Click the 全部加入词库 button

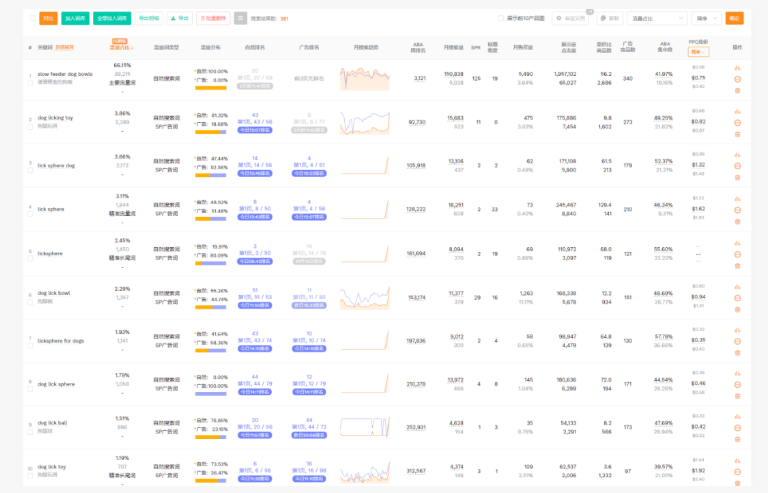point(112,18)
